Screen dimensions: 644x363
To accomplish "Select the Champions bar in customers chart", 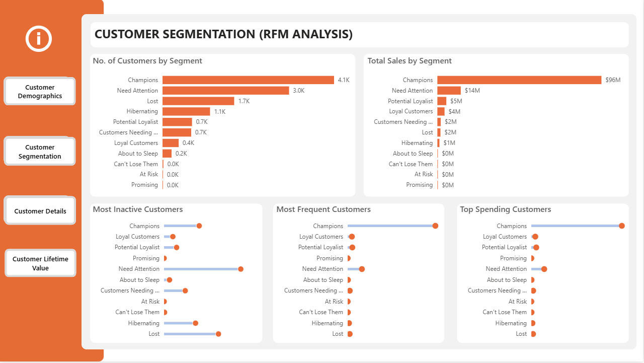I will click(x=248, y=80).
